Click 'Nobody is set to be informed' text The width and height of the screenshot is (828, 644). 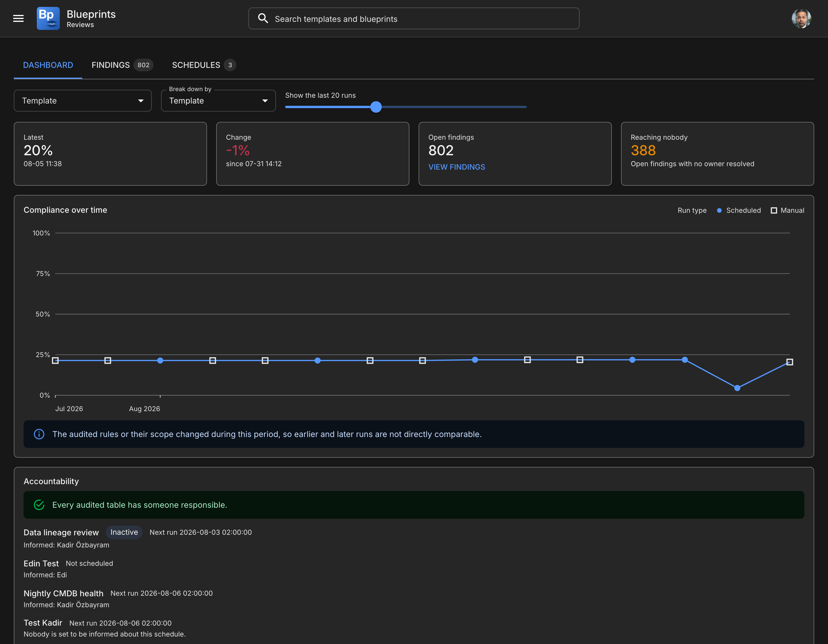105,635
